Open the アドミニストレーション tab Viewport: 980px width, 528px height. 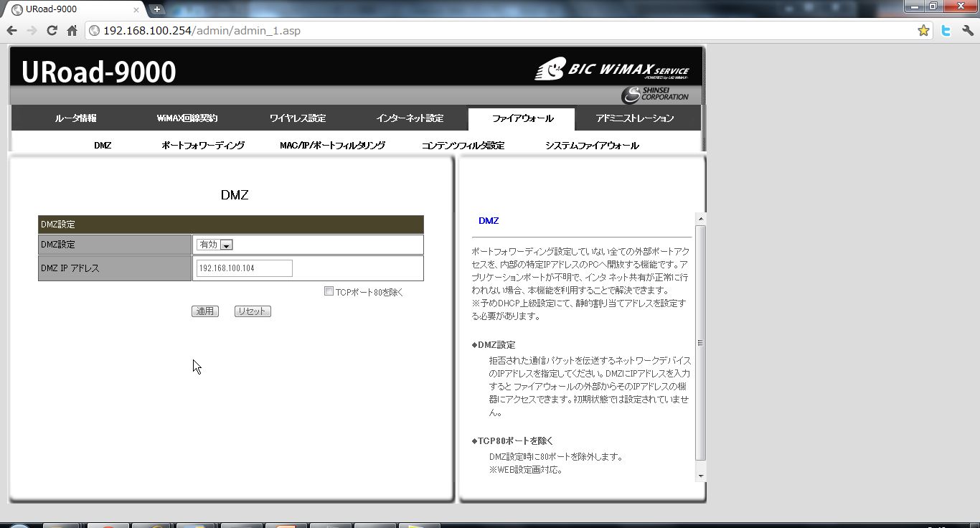635,118
